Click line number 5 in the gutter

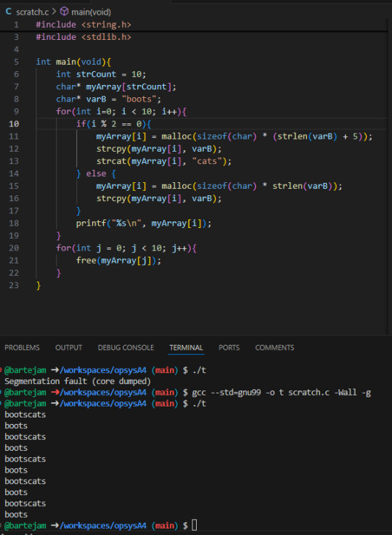pyautogui.click(x=17, y=62)
